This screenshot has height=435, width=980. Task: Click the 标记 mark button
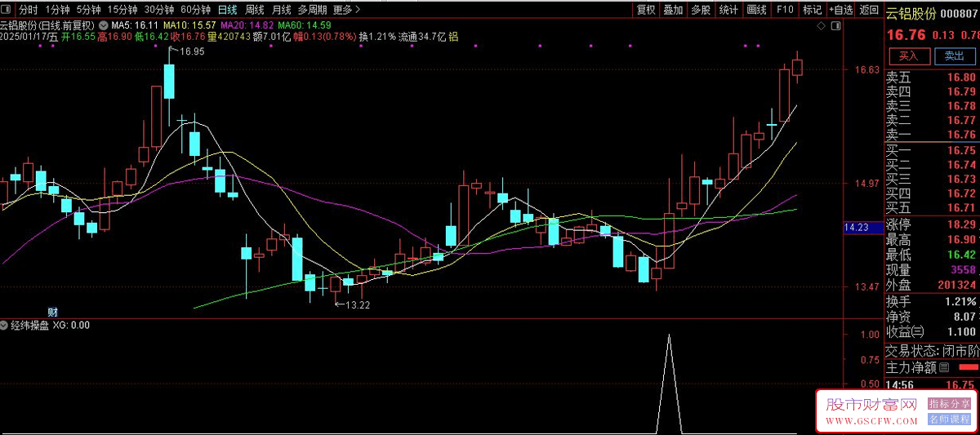click(x=812, y=10)
